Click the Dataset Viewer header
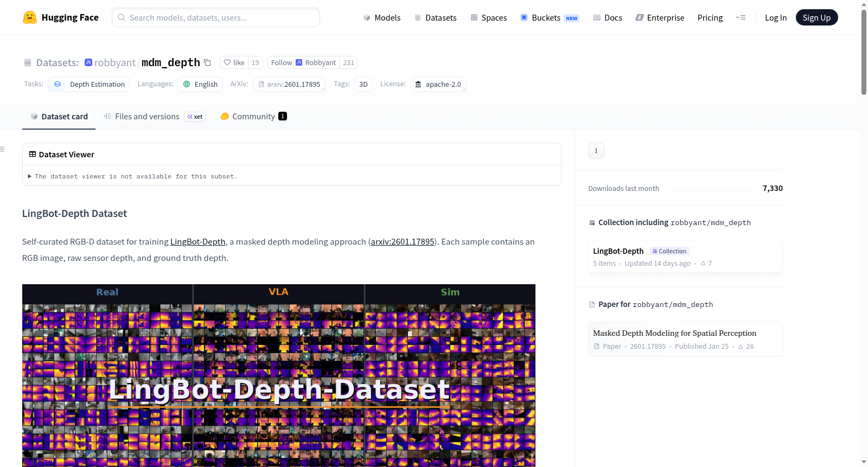 point(61,155)
